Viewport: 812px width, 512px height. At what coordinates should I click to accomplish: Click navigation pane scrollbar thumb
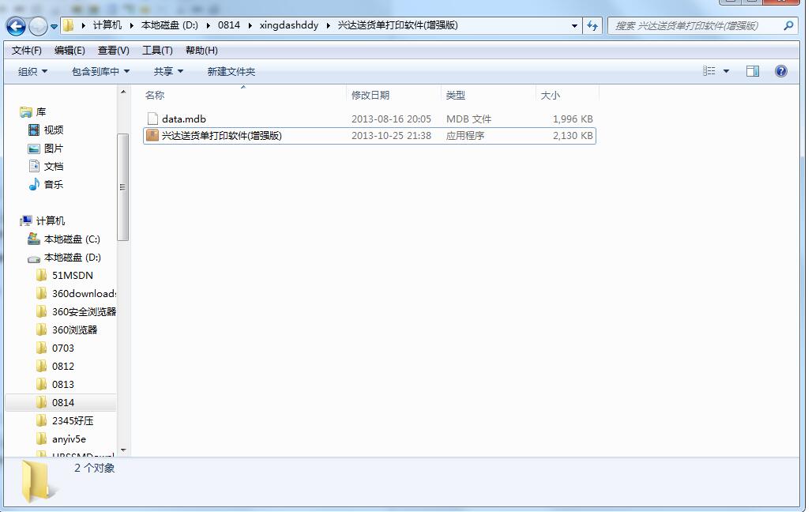[122, 187]
